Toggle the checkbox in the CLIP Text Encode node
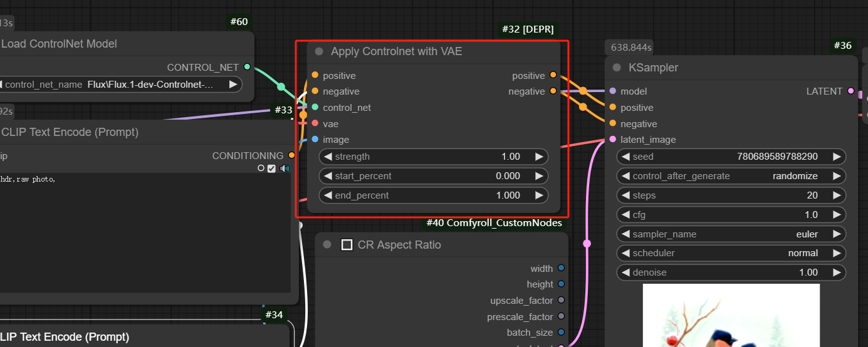Screen dimensions: 868x347 tap(271, 168)
